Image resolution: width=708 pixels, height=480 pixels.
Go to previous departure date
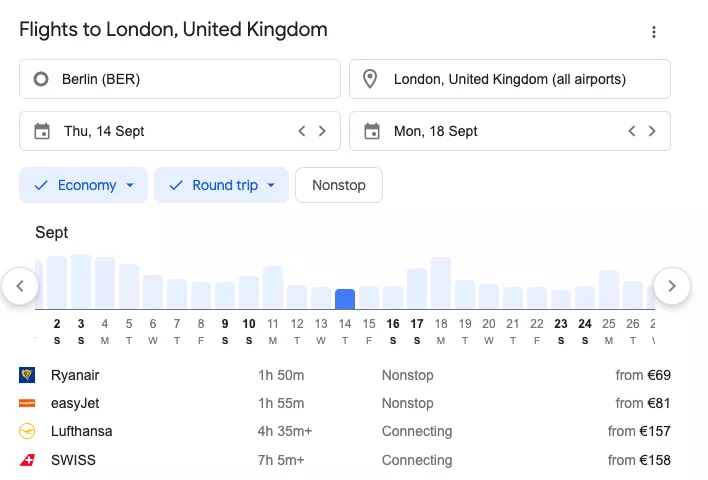302,131
